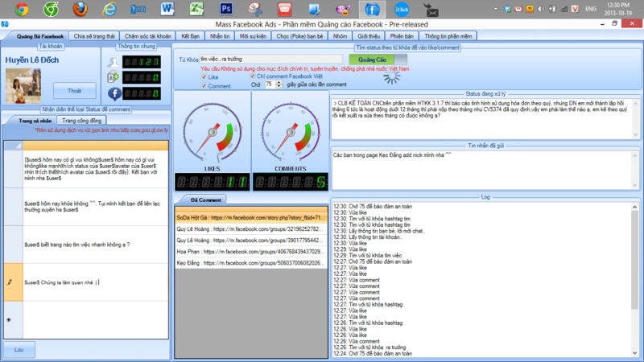Click the LIKES gauge dial
This screenshot has height=362, width=644.
pyautogui.click(x=213, y=132)
